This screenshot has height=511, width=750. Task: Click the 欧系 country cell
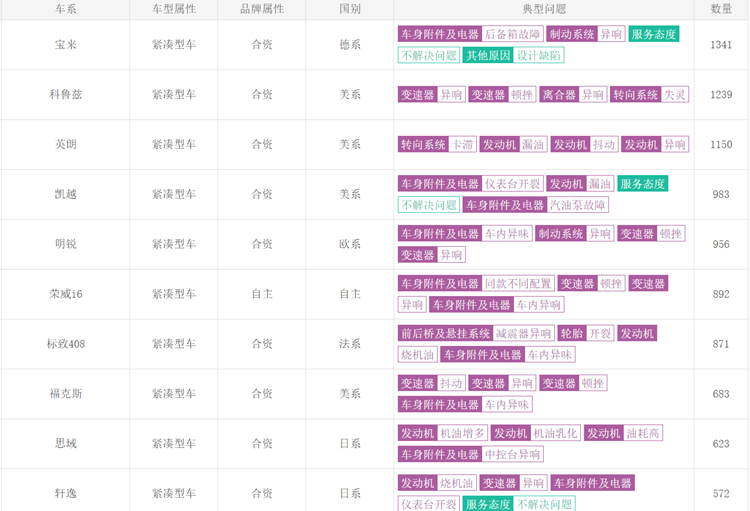350,244
